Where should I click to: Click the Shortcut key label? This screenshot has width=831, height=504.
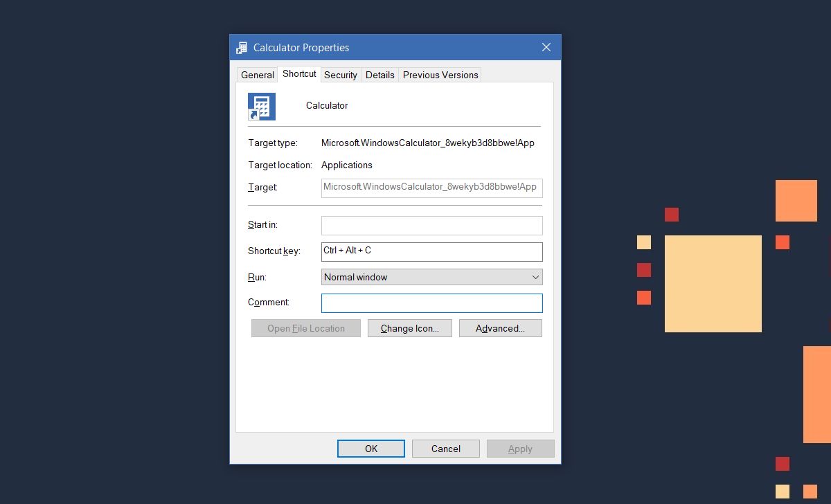274,251
